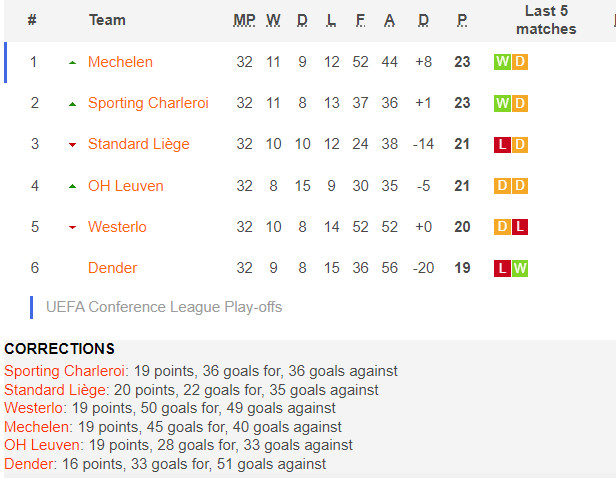Click Sporting Charleroi's orange D result badge
The height and width of the screenshot is (478, 616).
[520, 103]
